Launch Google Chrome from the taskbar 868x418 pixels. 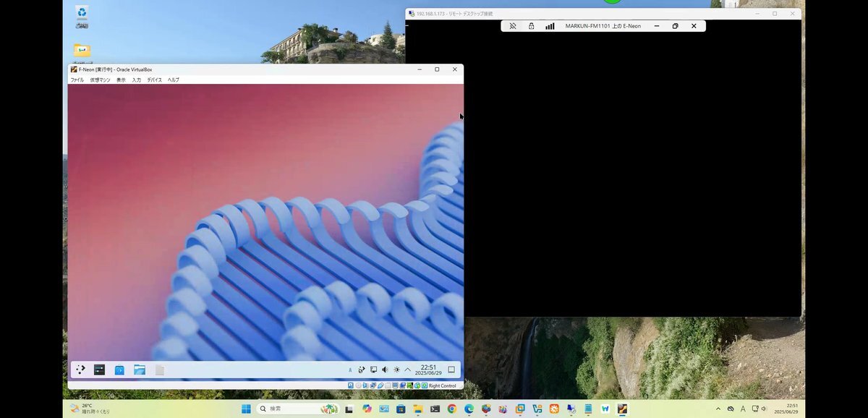pyautogui.click(x=452, y=409)
